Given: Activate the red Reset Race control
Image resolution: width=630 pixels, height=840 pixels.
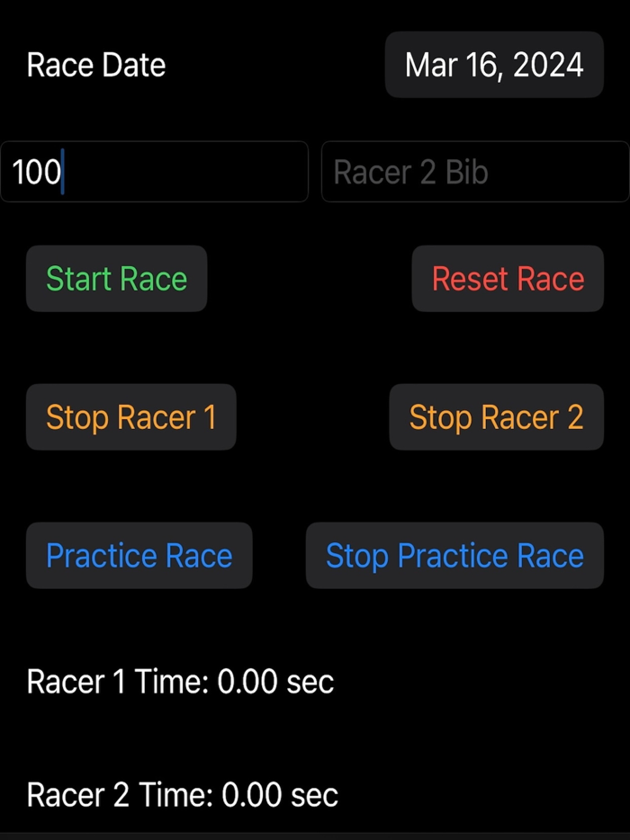Looking at the screenshot, I should point(508,279).
